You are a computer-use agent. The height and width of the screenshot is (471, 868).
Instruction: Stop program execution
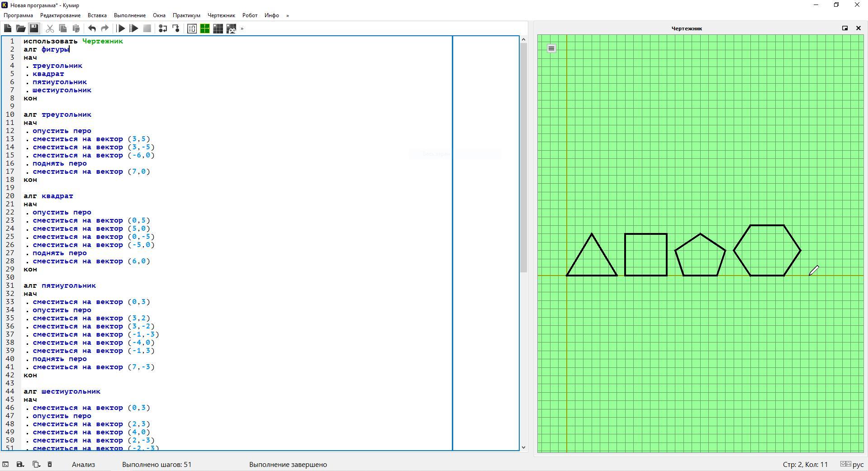pyautogui.click(x=147, y=29)
